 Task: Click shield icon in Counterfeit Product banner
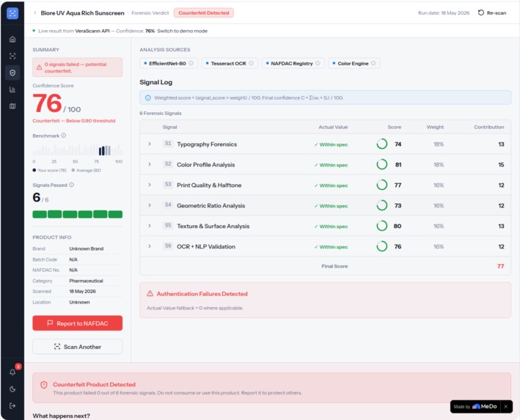44,385
